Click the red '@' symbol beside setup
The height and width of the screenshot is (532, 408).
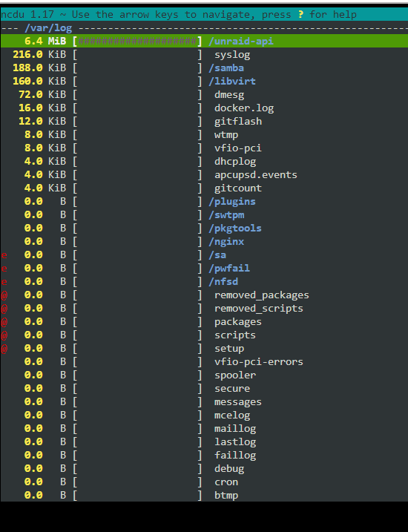coord(4,349)
